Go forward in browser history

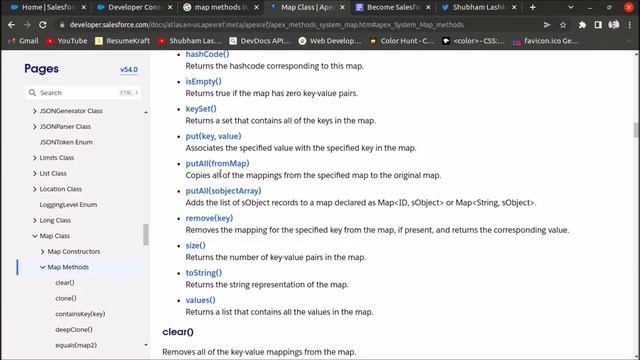27,25
